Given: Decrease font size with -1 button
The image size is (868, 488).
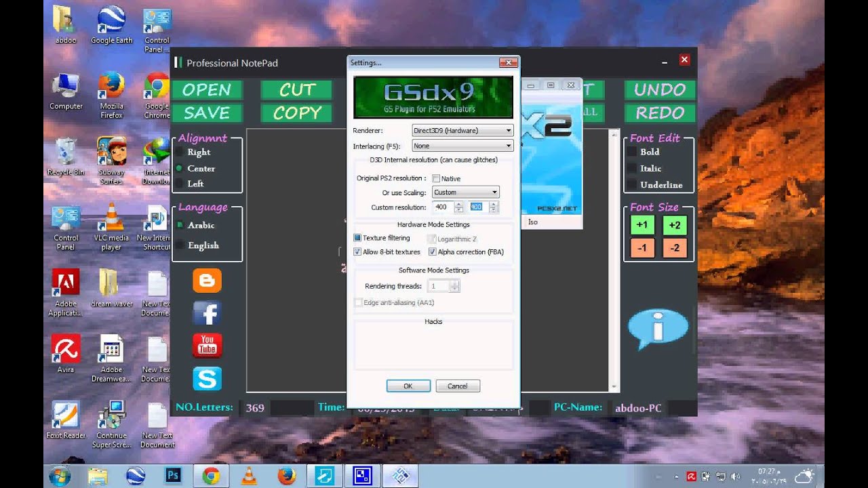Looking at the screenshot, I should tap(642, 248).
